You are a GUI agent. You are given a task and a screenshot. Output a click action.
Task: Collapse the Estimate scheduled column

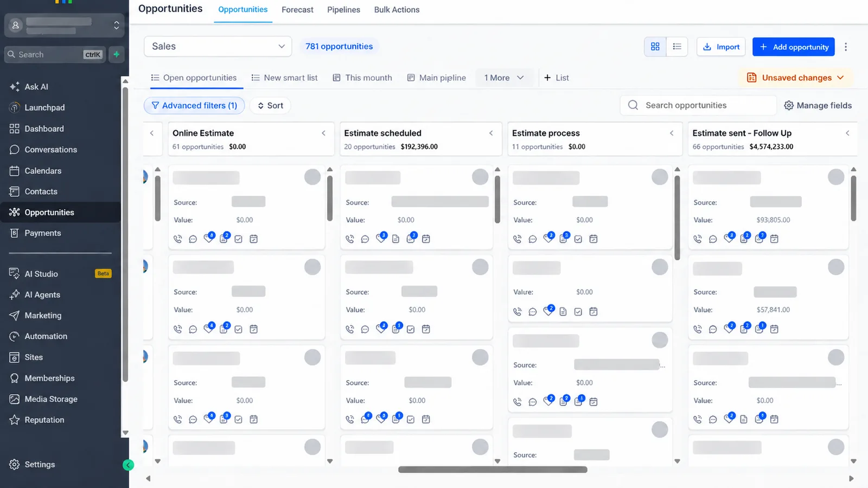tap(491, 133)
